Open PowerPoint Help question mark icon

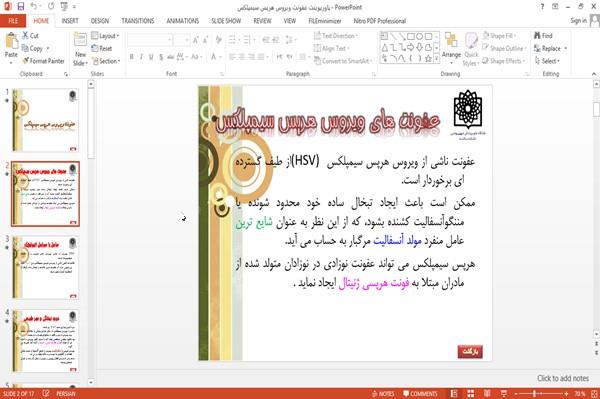pyautogui.click(x=542, y=7)
